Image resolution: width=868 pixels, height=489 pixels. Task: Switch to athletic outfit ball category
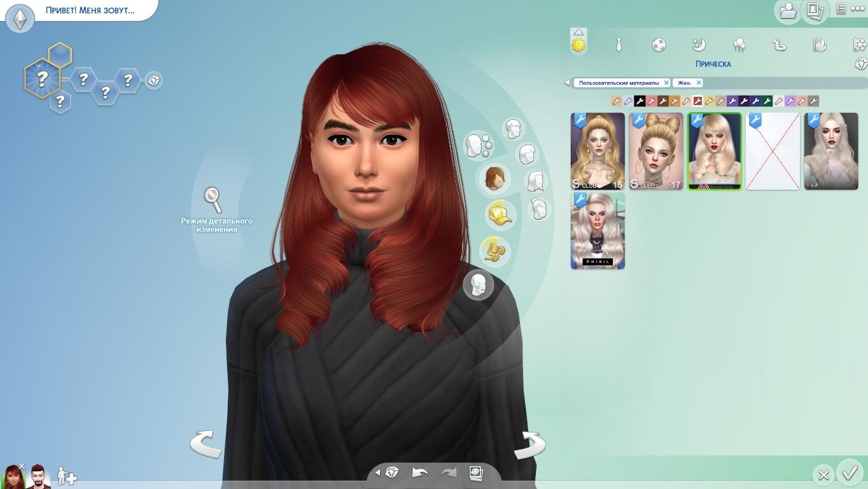tap(659, 45)
